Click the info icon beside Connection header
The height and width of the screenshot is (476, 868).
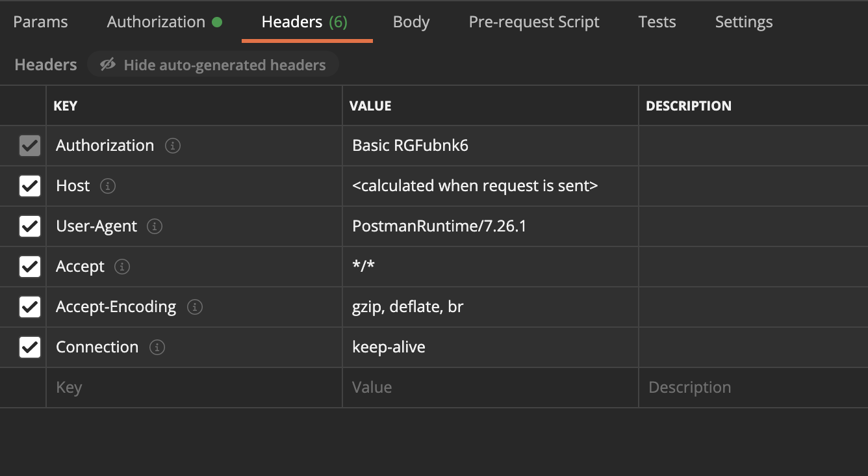pos(156,347)
